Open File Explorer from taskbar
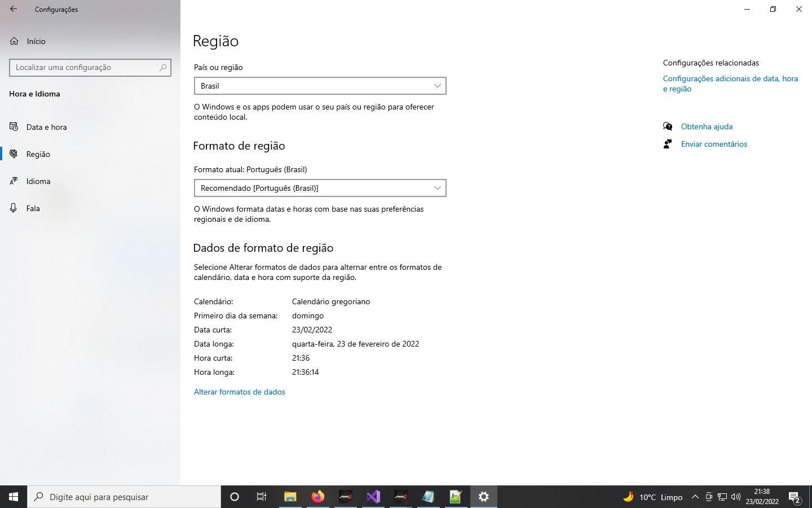The height and width of the screenshot is (508, 812). 290,497
